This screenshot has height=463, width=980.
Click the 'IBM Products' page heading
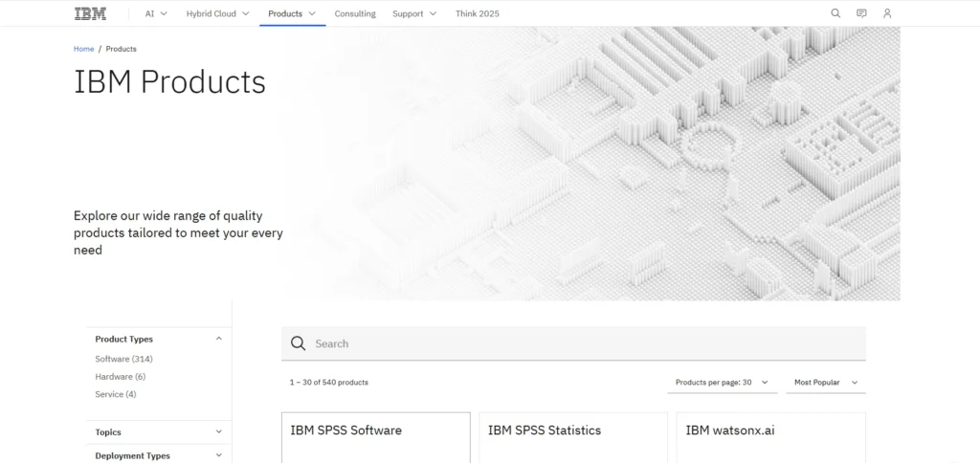170,82
